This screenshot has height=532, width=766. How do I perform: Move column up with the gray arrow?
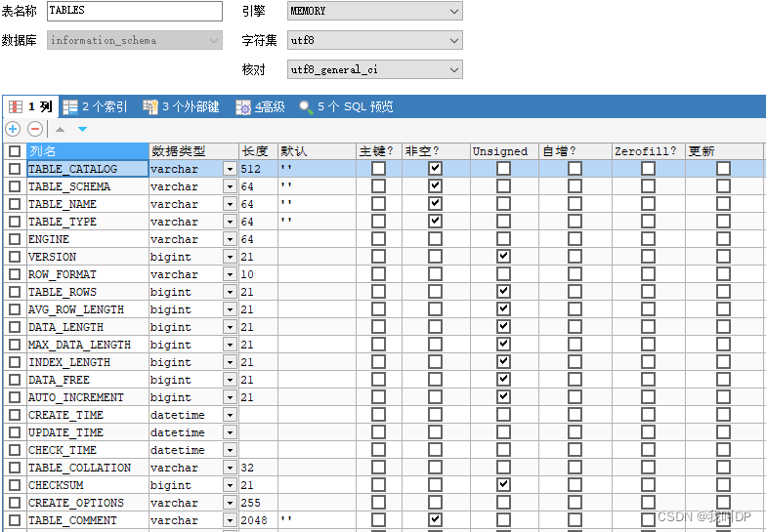[60, 129]
